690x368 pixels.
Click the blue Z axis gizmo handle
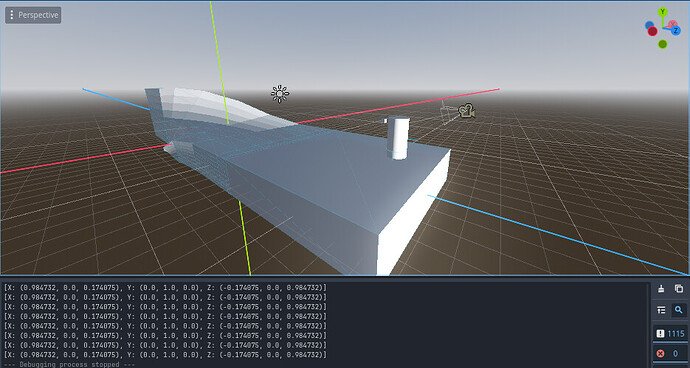(675, 30)
